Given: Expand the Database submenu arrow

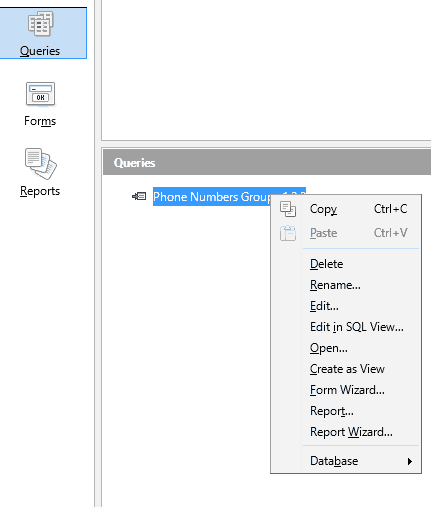Looking at the screenshot, I should [x=410, y=461].
